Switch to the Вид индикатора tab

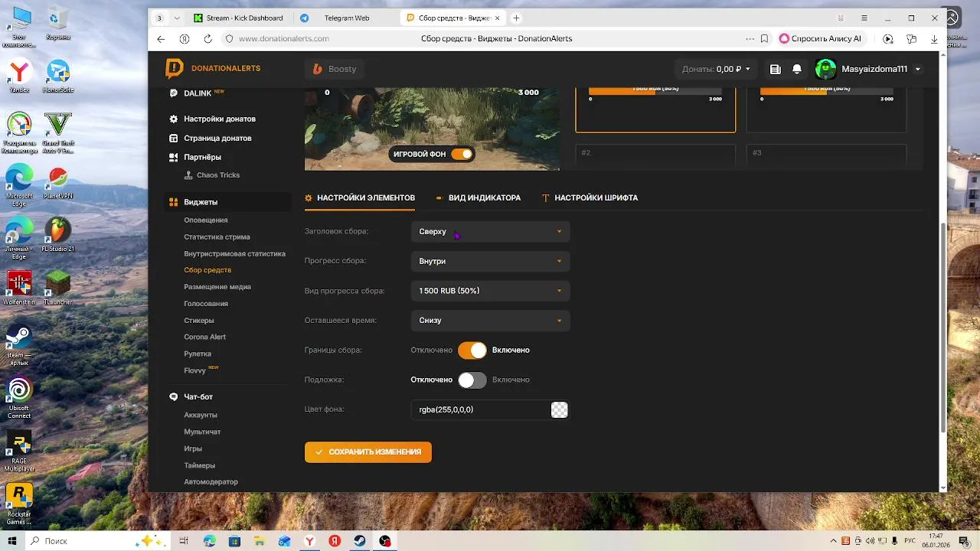pos(479,197)
